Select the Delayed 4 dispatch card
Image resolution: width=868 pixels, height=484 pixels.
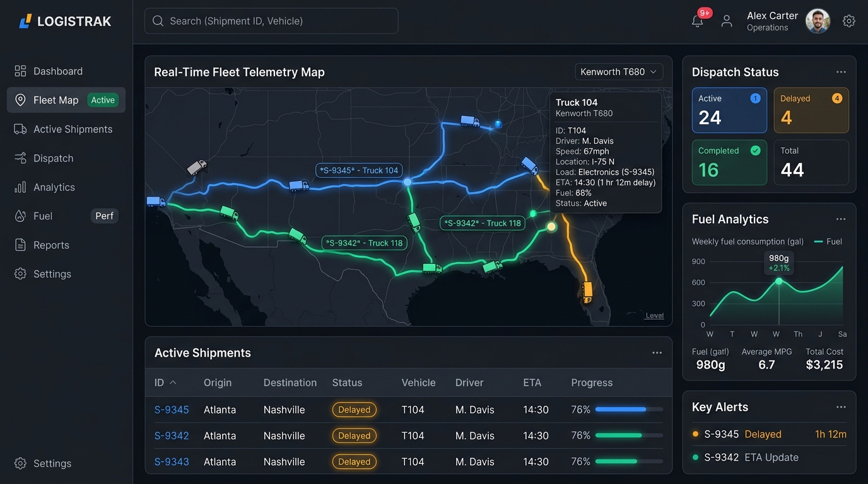811,110
